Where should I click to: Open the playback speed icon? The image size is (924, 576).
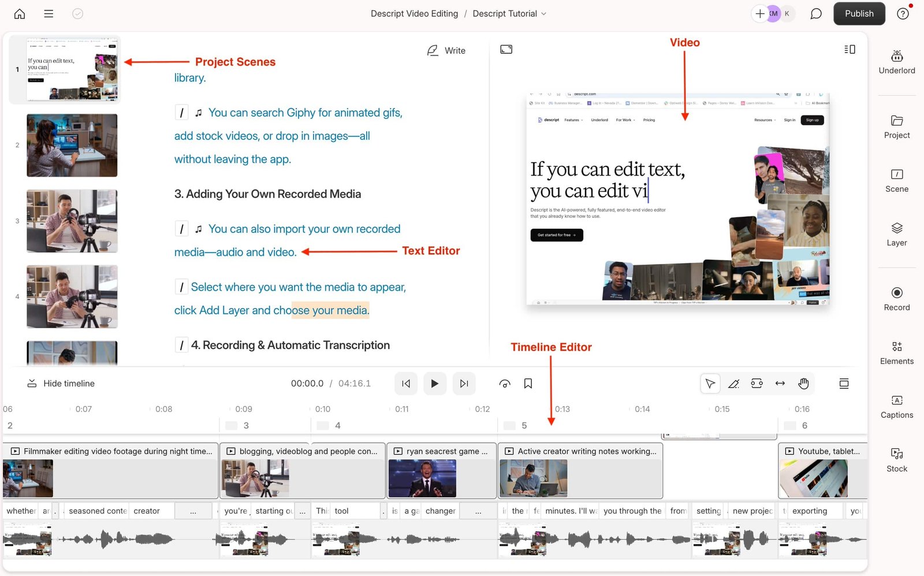505,384
